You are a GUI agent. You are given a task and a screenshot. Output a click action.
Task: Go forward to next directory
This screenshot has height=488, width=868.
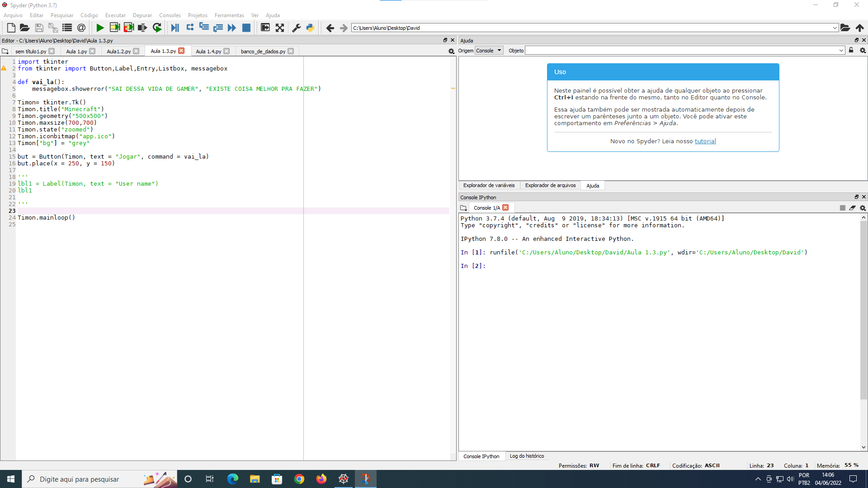344,28
